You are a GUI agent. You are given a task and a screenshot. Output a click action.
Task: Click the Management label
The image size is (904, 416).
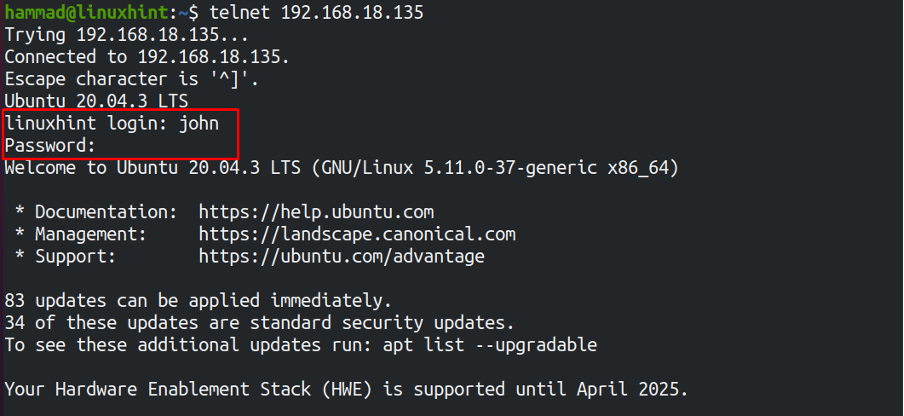[91, 235]
